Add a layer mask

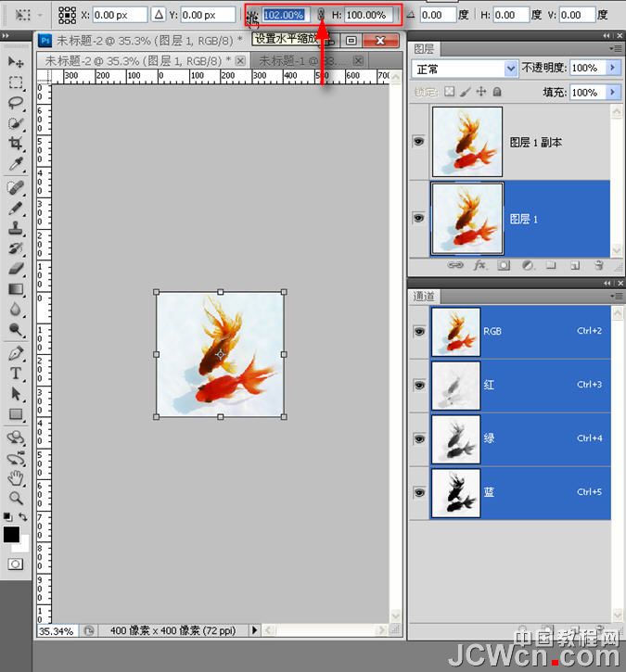tap(504, 265)
